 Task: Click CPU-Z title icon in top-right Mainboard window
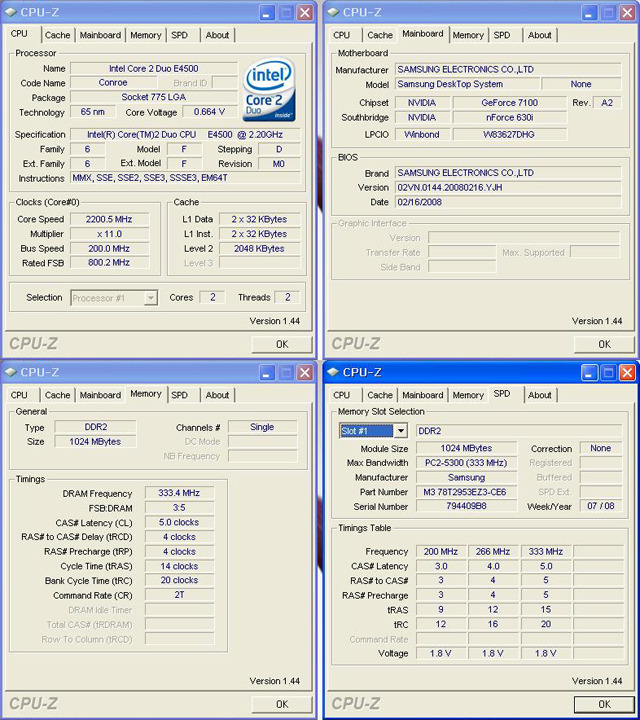(333, 12)
